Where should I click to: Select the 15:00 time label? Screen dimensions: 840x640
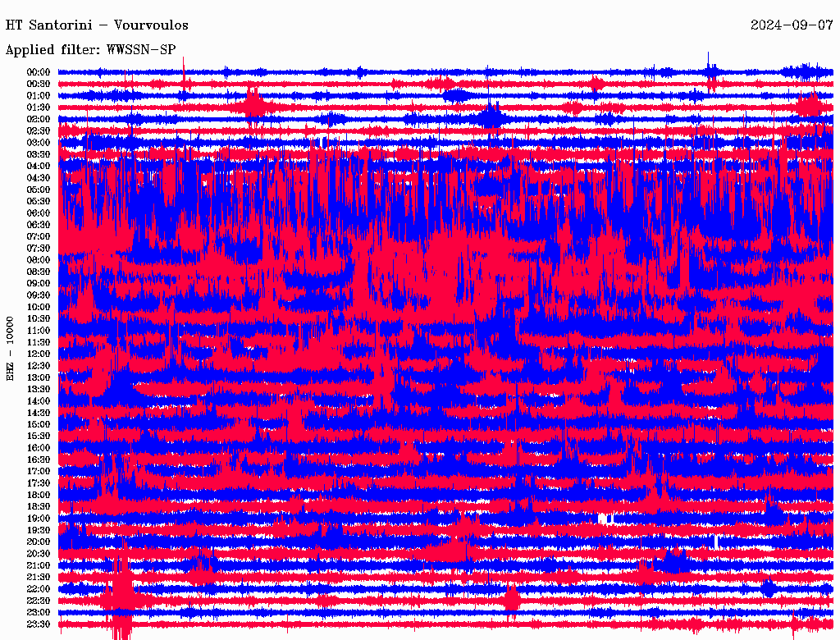[x=39, y=424]
